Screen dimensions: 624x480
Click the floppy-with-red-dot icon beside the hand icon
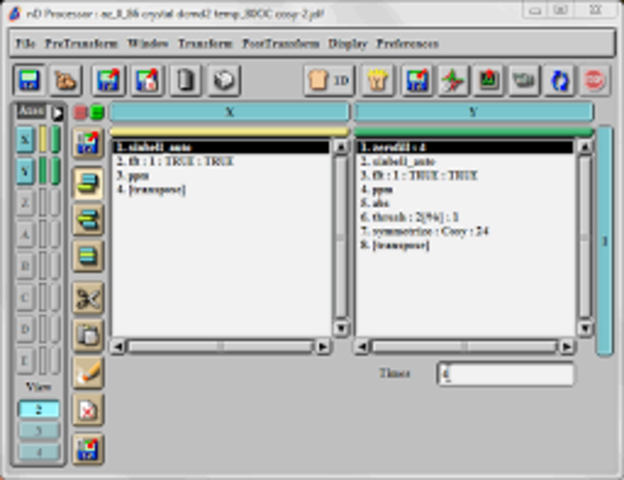[108, 80]
